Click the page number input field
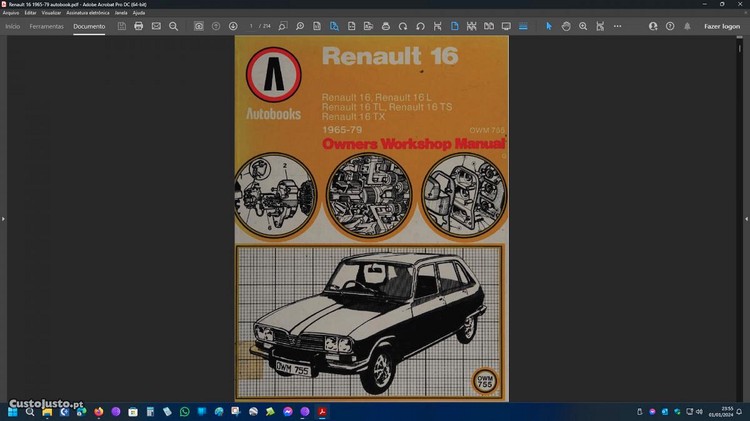The height and width of the screenshot is (421, 750). click(251, 26)
